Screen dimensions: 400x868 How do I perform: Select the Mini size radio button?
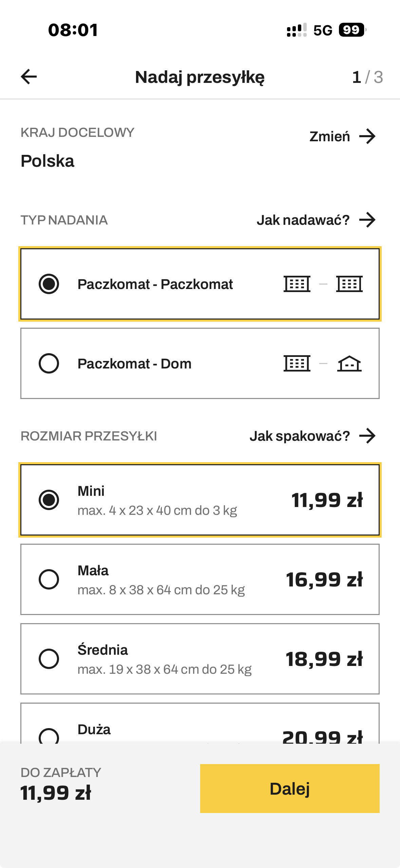[x=49, y=500]
